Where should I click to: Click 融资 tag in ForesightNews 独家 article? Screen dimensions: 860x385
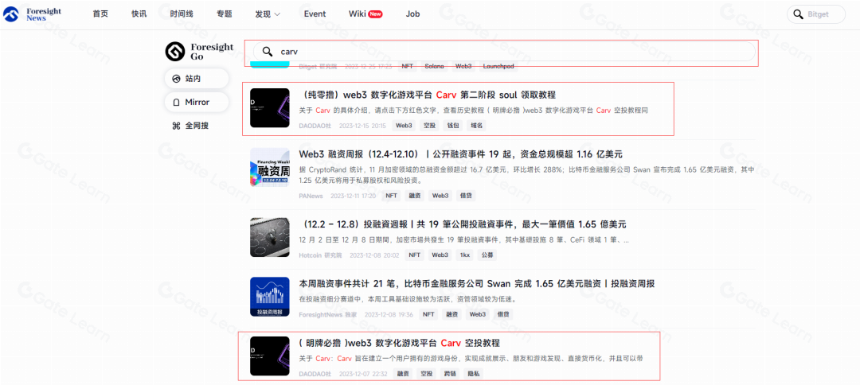(452, 314)
